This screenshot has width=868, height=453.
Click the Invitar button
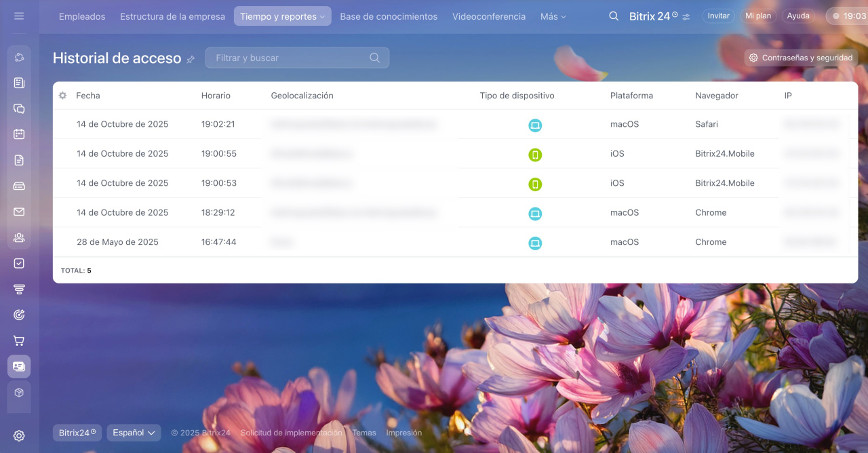point(718,16)
